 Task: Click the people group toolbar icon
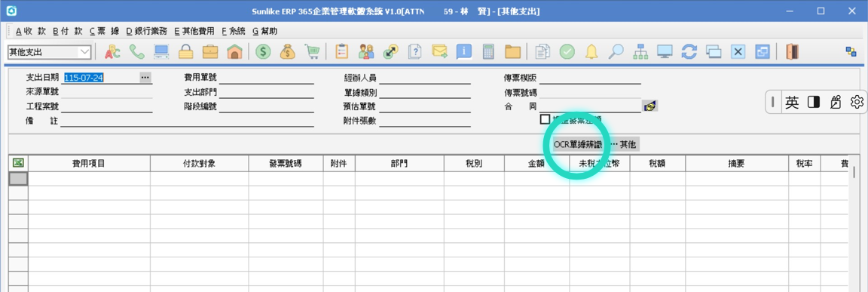tap(366, 51)
